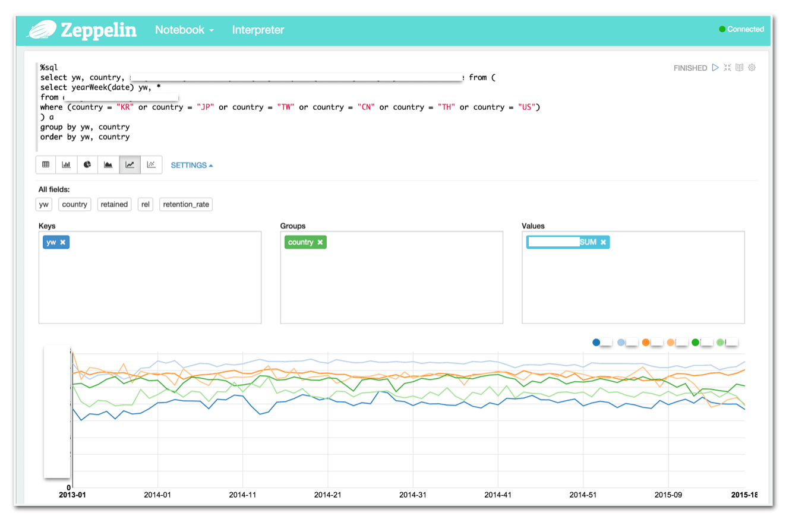Collapse the SETTINGS panel
789x532 pixels.
coord(191,165)
